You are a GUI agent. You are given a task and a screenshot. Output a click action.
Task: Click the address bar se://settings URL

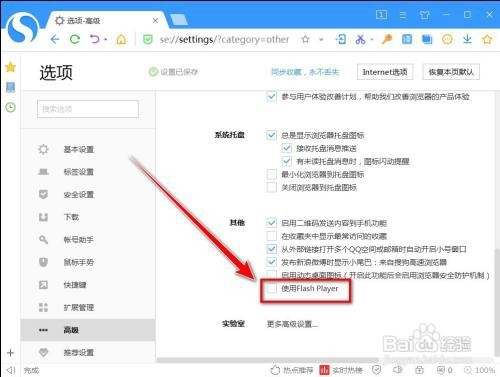(224, 40)
